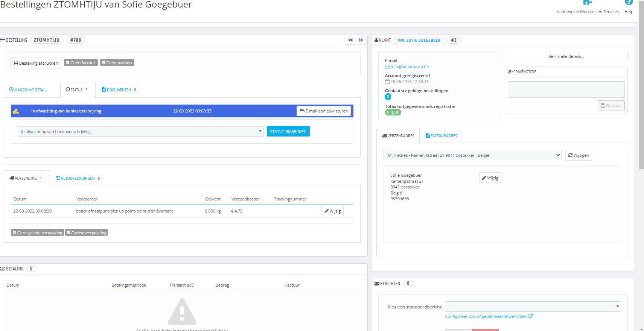Open the order status dropdown

coord(140,132)
